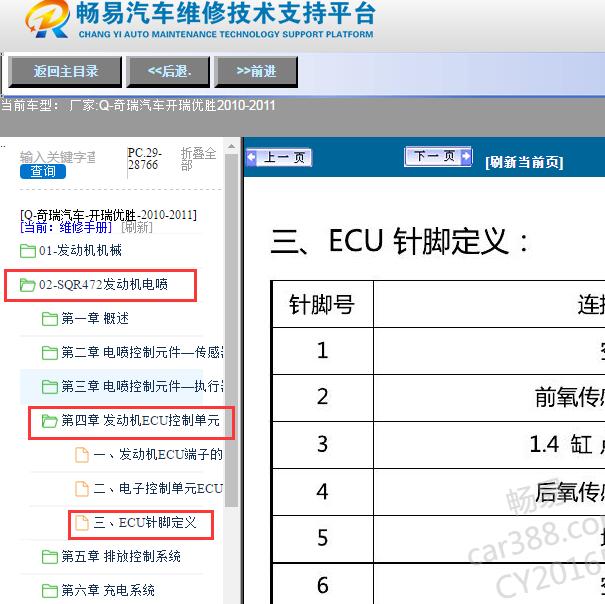Open folder icon of 01-发动机机械
The image size is (605, 604).
[x=28, y=251]
